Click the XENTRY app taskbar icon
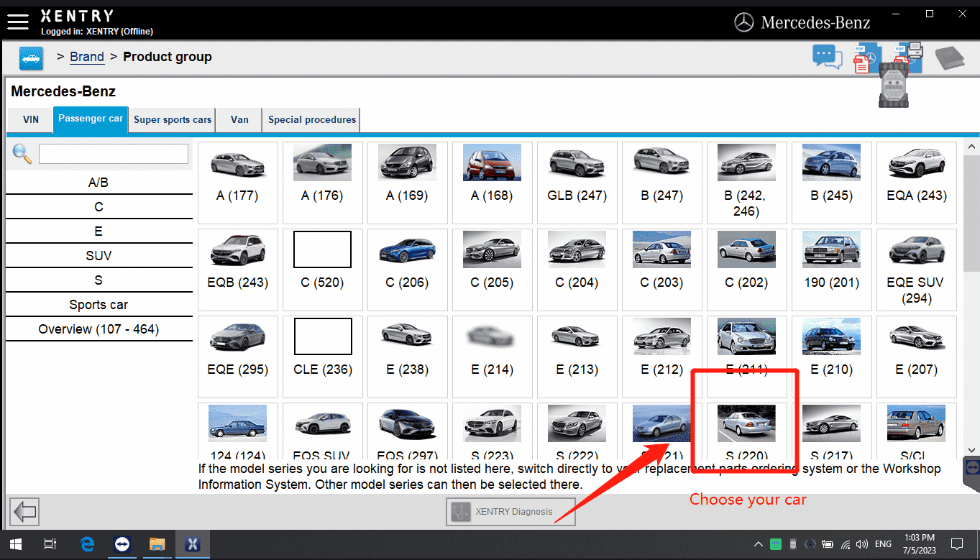The image size is (980, 560). [192, 545]
